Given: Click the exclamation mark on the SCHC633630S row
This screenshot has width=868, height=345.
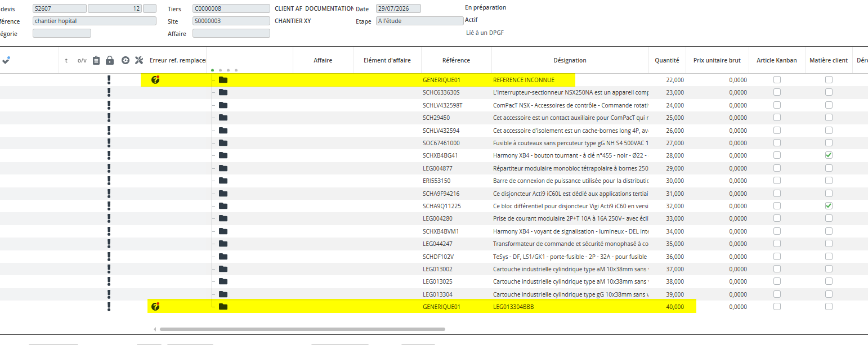Looking at the screenshot, I should point(109,92).
